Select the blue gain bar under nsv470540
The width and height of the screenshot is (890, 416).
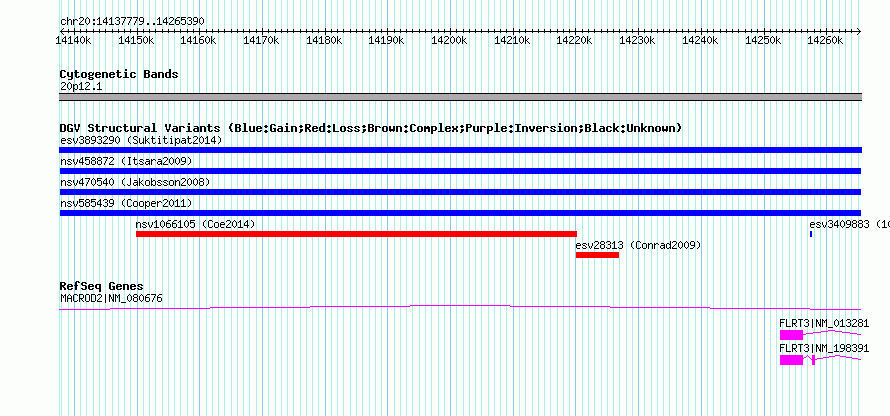[460, 192]
